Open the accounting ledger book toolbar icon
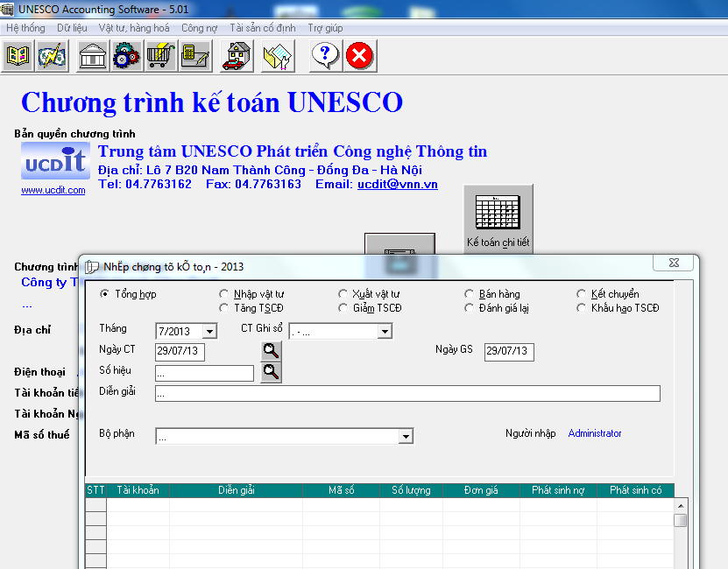Screen dimensions: 728x569 click(x=17, y=56)
